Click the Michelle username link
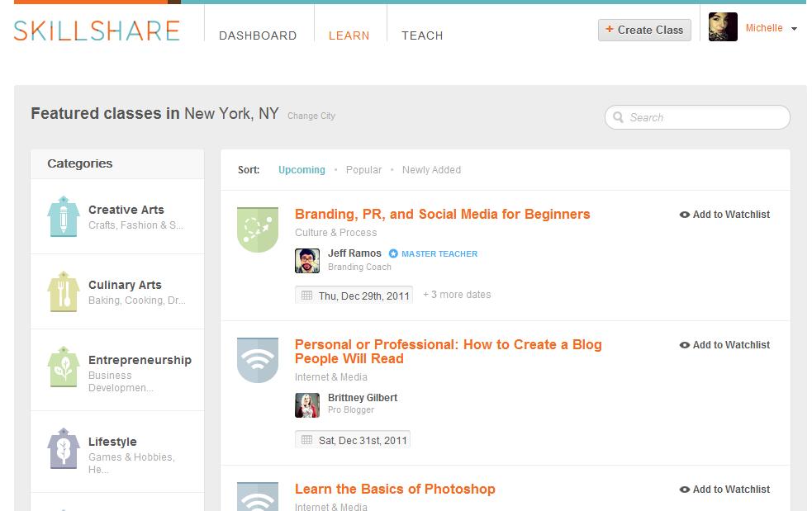 (764, 28)
